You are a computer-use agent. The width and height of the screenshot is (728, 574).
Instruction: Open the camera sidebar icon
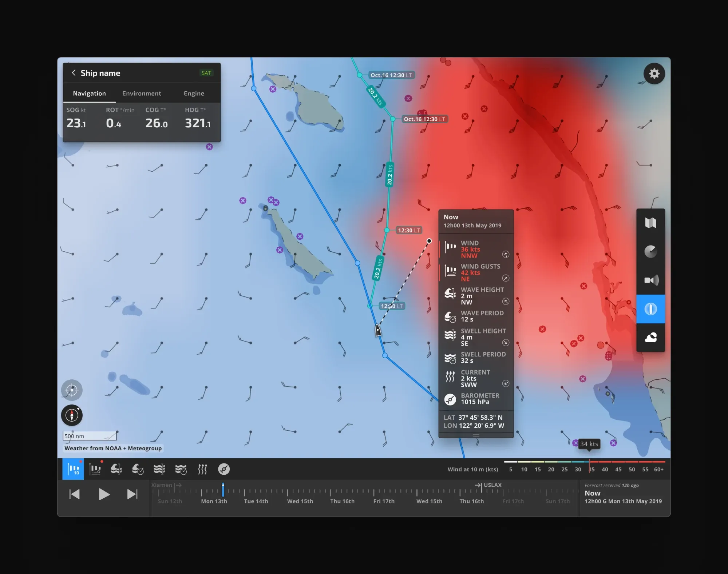click(650, 280)
